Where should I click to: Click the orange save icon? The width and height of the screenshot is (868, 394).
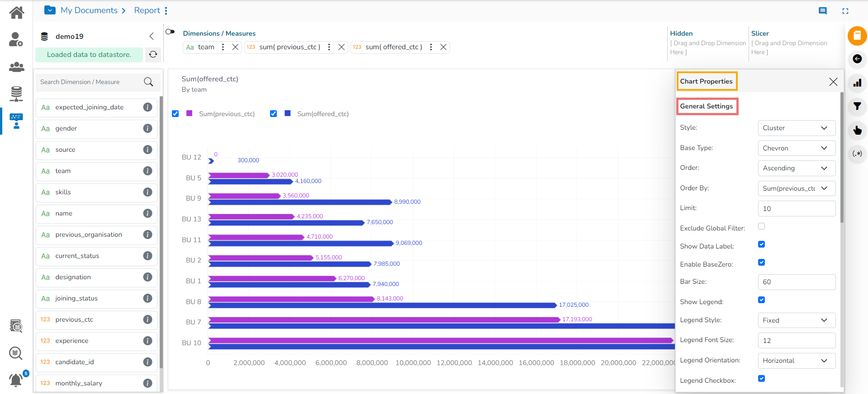point(857,36)
